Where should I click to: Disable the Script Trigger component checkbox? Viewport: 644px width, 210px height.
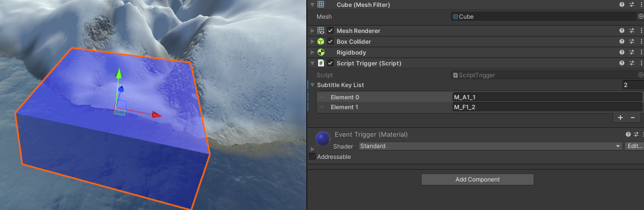click(x=330, y=63)
